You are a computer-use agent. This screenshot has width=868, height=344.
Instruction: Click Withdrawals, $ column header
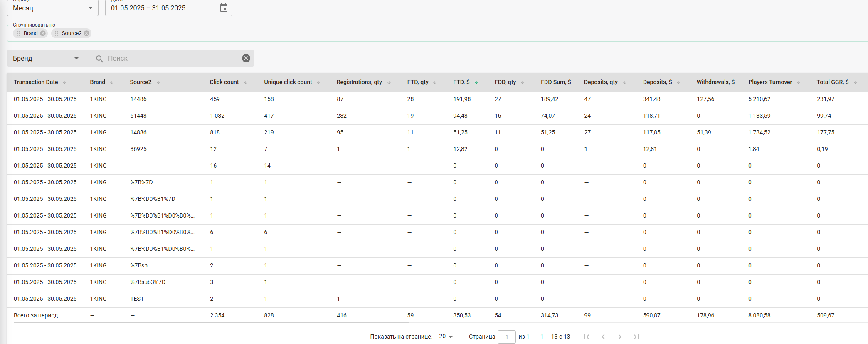715,82
